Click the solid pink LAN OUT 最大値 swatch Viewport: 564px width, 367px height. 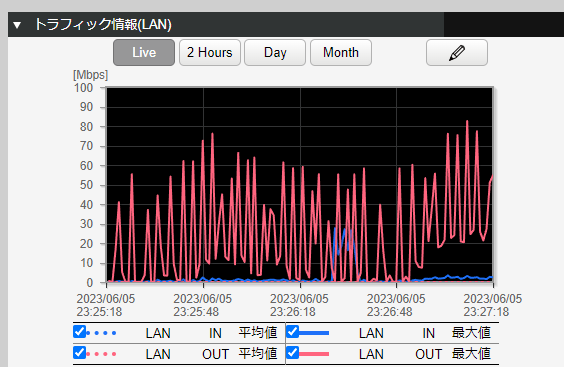pyautogui.click(x=314, y=354)
